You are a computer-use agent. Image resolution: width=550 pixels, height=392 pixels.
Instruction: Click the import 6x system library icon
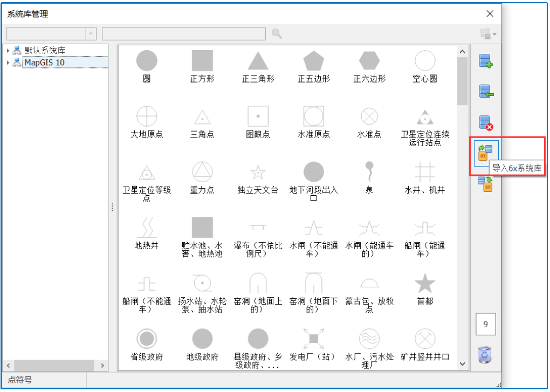(x=485, y=153)
